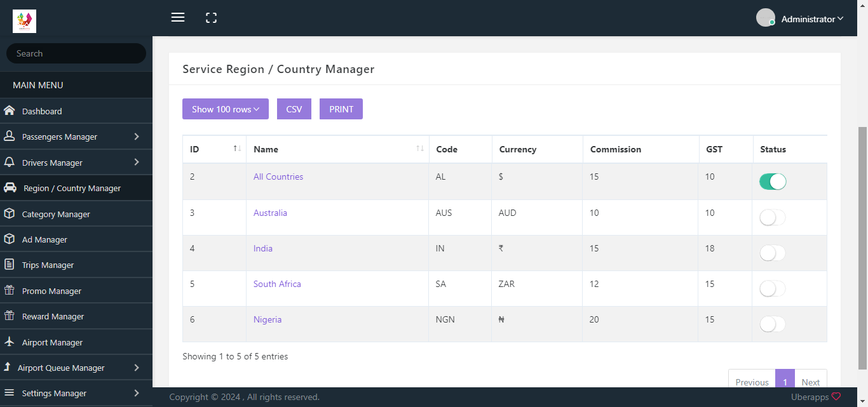Open Dashboard from main menu

tap(76, 111)
